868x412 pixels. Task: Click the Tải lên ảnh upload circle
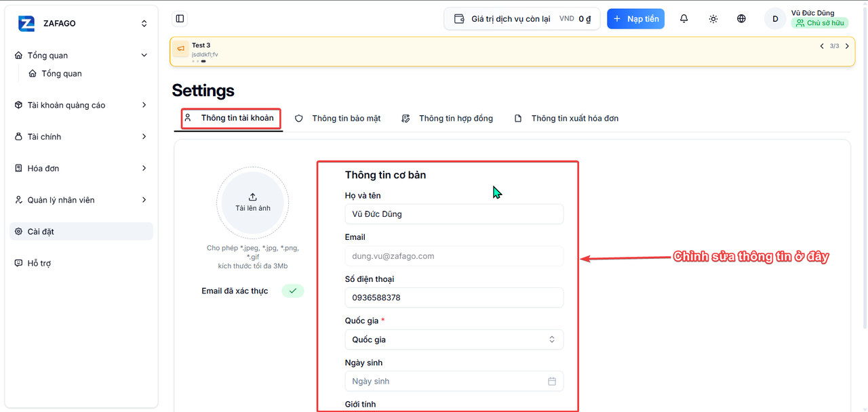pyautogui.click(x=253, y=203)
